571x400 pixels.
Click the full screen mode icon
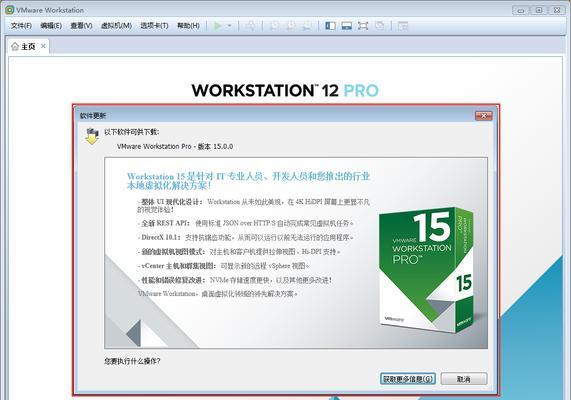coord(363,26)
